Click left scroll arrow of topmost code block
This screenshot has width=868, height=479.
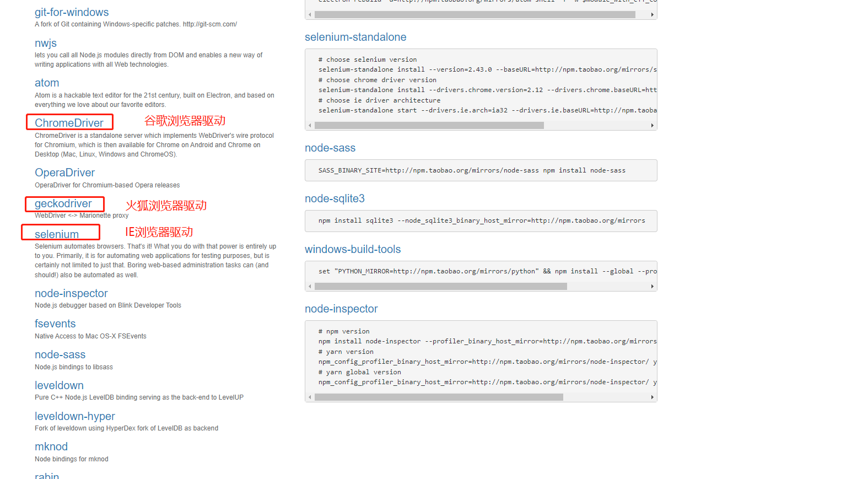point(310,15)
